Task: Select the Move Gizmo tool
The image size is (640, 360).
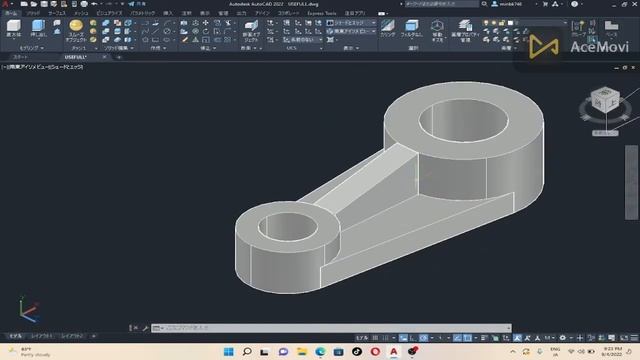Action: [x=437, y=31]
